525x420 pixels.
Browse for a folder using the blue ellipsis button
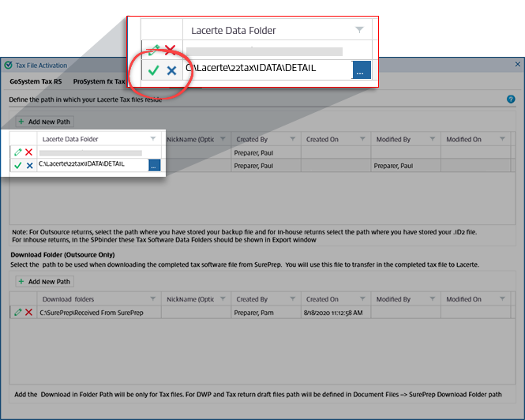click(154, 165)
